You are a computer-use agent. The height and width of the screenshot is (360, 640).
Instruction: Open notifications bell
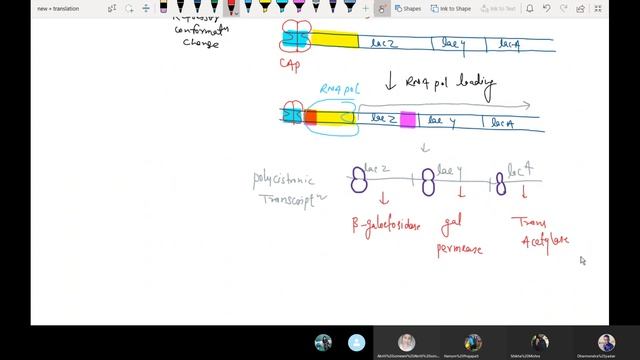click(x=530, y=8)
